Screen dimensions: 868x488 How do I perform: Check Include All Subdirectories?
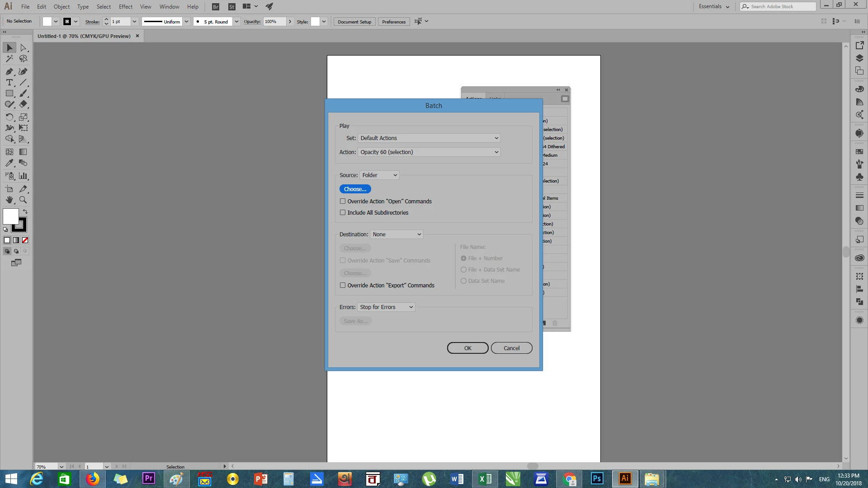[343, 213]
